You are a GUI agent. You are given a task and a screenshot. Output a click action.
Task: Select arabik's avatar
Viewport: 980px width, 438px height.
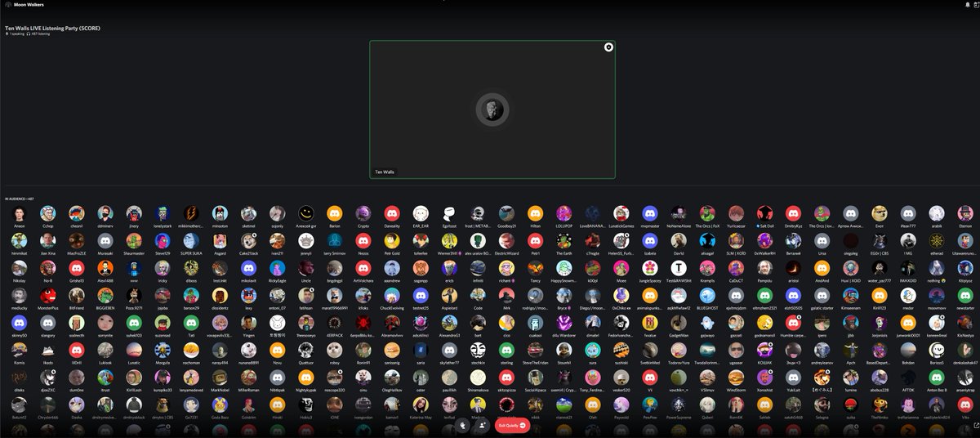click(937, 213)
